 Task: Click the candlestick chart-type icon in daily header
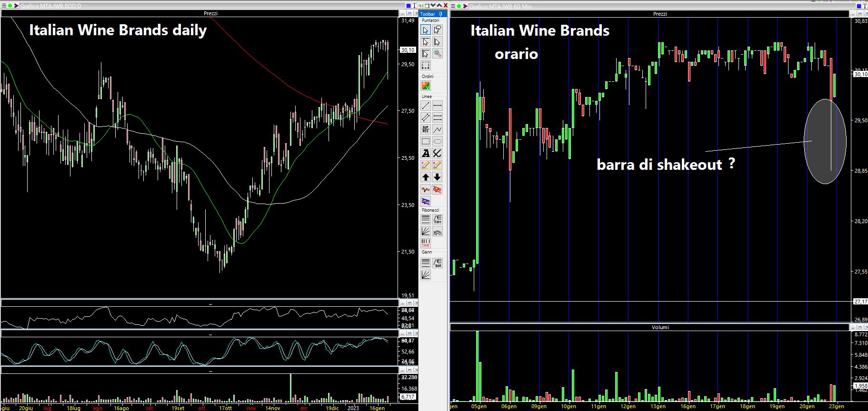421,6
